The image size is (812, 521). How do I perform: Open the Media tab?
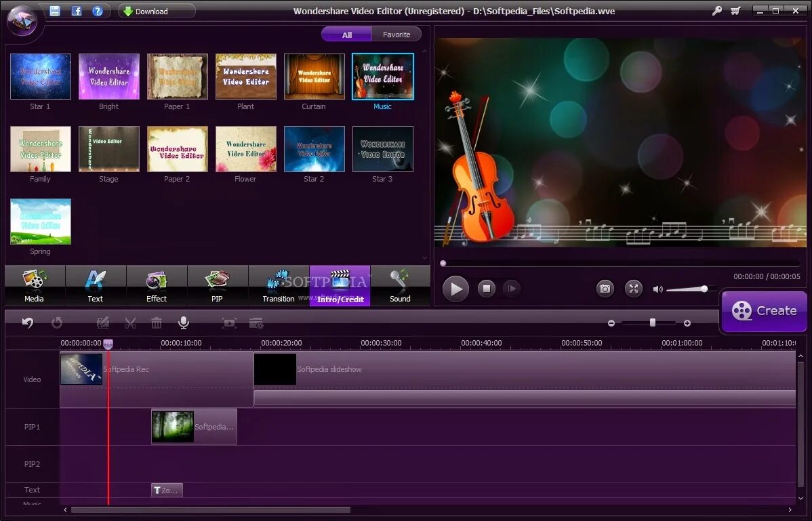[x=35, y=286]
